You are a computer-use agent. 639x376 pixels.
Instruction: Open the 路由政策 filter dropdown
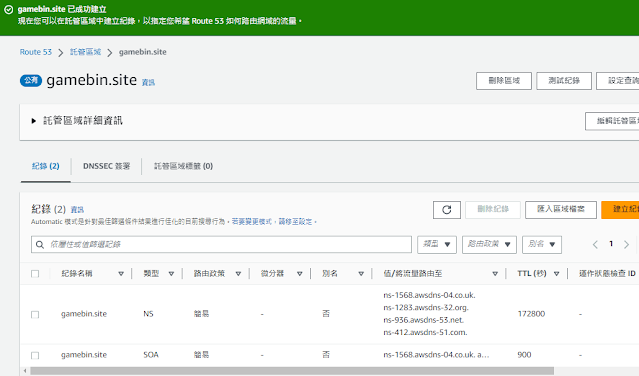(x=489, y=244)
